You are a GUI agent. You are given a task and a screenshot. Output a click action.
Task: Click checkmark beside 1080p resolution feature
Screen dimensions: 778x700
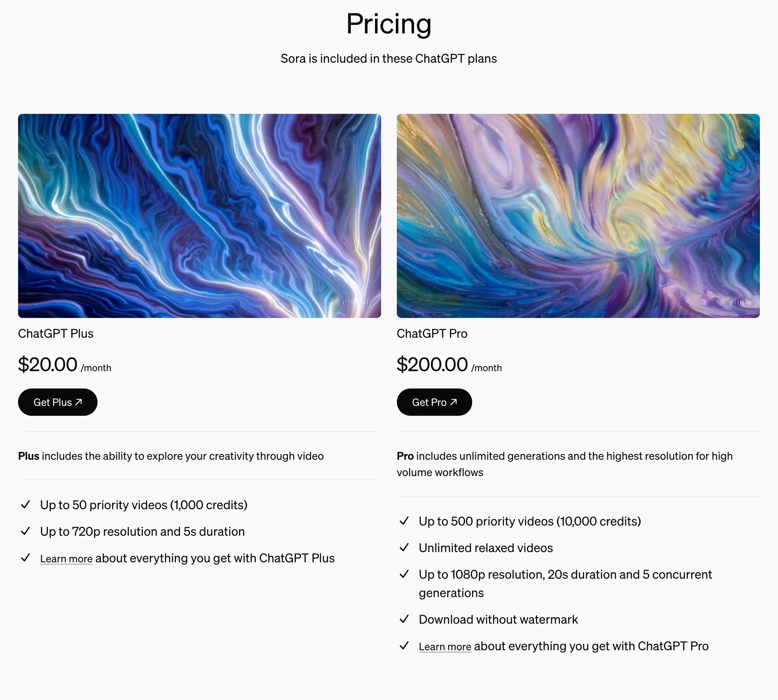pyautogui.click(x=404, y=574)
